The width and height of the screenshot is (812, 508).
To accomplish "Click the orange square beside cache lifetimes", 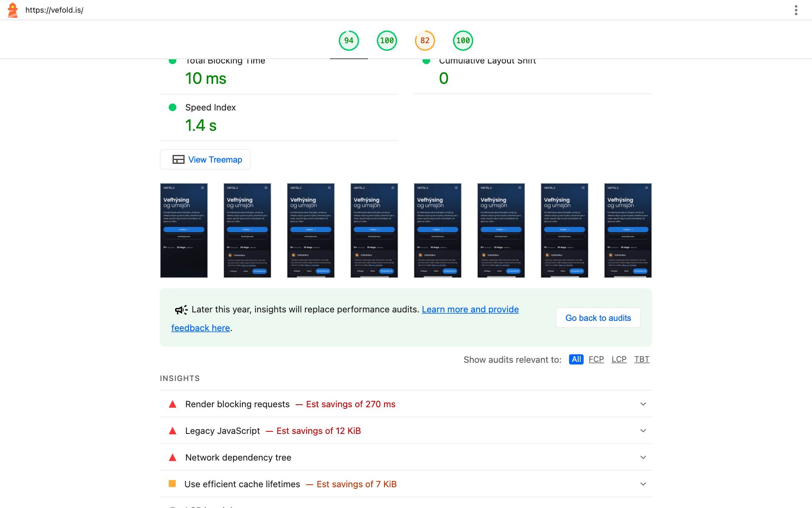I will 172,483.
